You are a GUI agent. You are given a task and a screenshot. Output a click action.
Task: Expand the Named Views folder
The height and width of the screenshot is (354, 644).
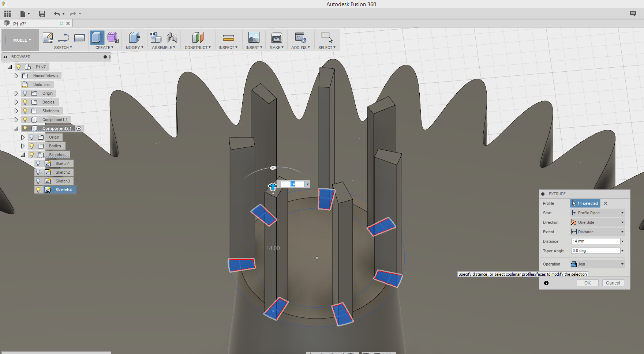click(x=16, y=76)
